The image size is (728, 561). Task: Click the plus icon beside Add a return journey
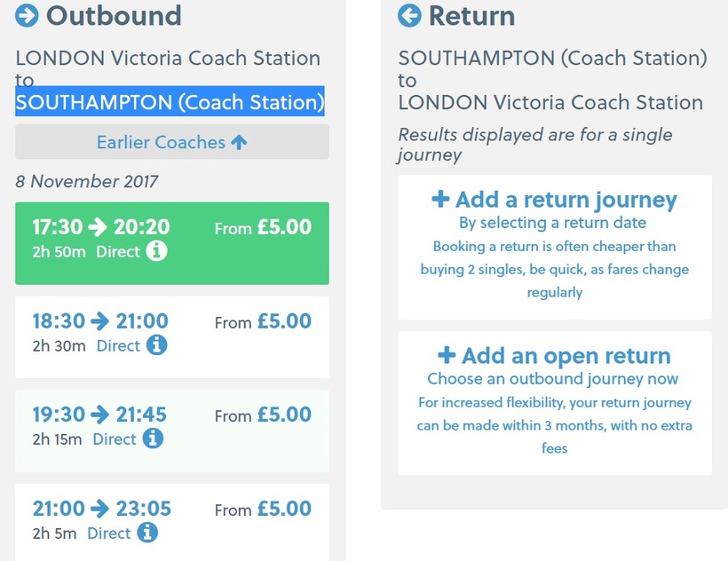pyautogui.click(x=440, y=199)
